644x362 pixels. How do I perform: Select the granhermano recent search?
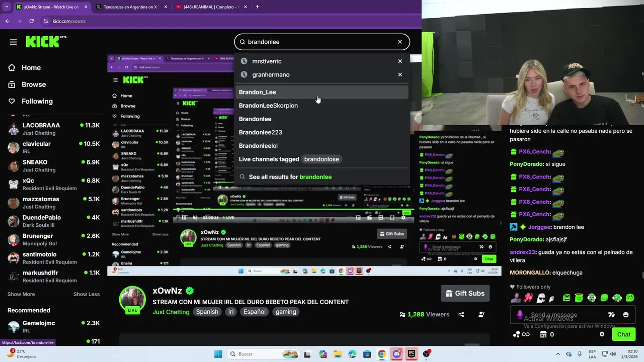point(271,74)
